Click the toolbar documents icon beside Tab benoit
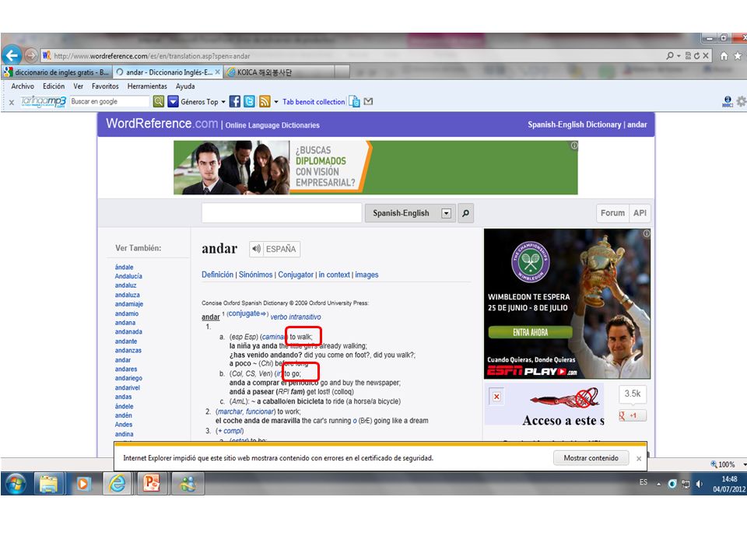747x560 pixels. [x=355, y=101]
